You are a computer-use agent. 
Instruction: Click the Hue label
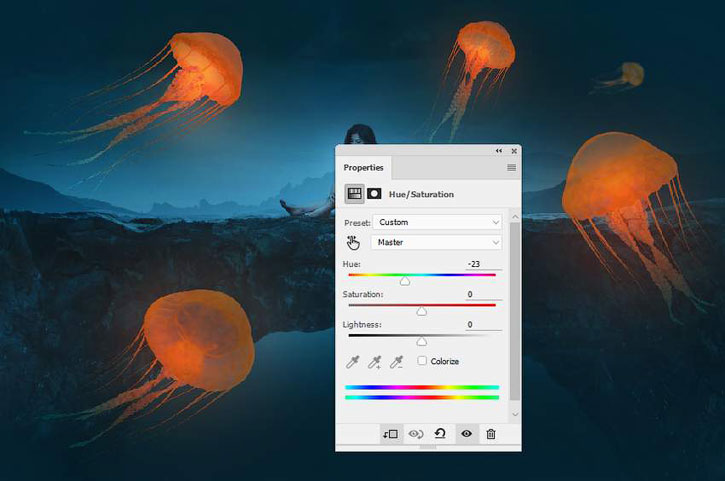click(x=351, y=264)
